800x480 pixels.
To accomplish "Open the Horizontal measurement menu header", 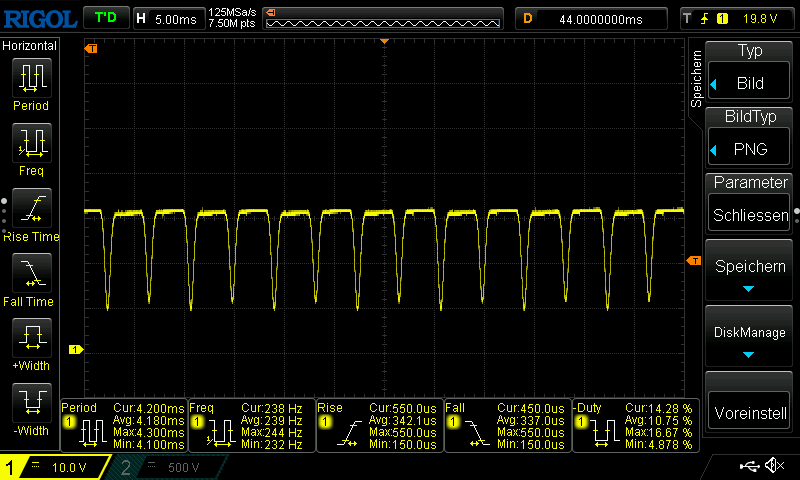I will (30, 46).
